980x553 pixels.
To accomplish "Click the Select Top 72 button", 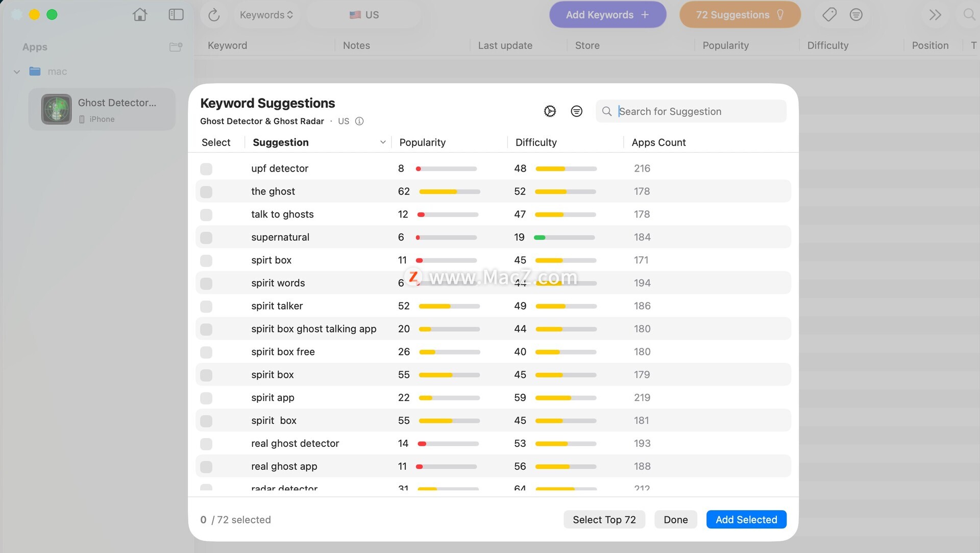I will tap(604, 520).
